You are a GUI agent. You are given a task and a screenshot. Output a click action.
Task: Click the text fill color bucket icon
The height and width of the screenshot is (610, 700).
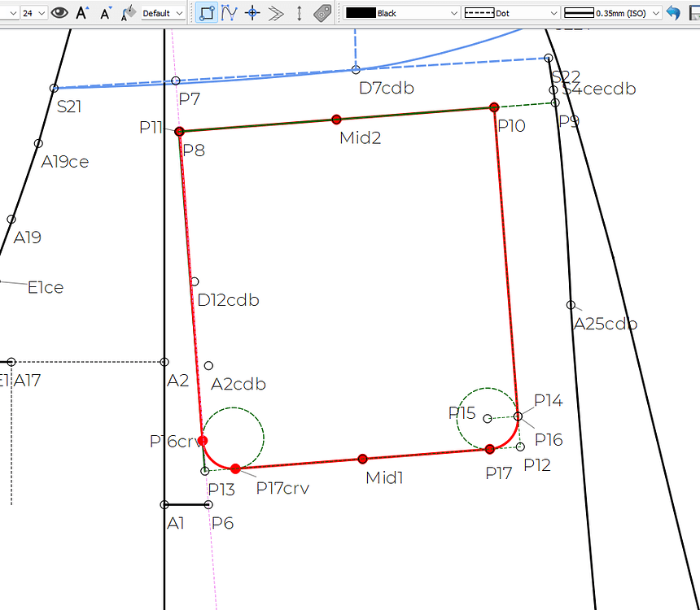pyautogui.click(x=129, y=13)
